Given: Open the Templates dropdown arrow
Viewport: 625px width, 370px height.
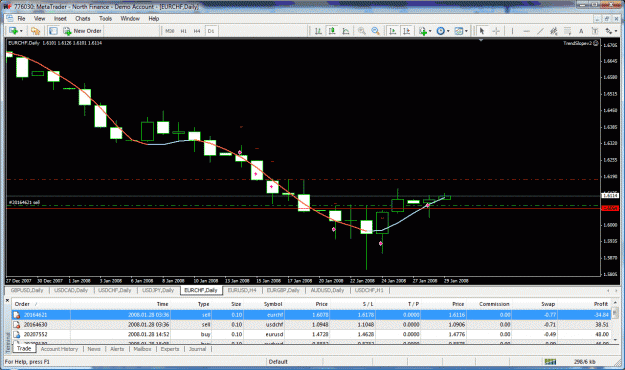Looking at the screenshot, I should (x=466, y=31).
